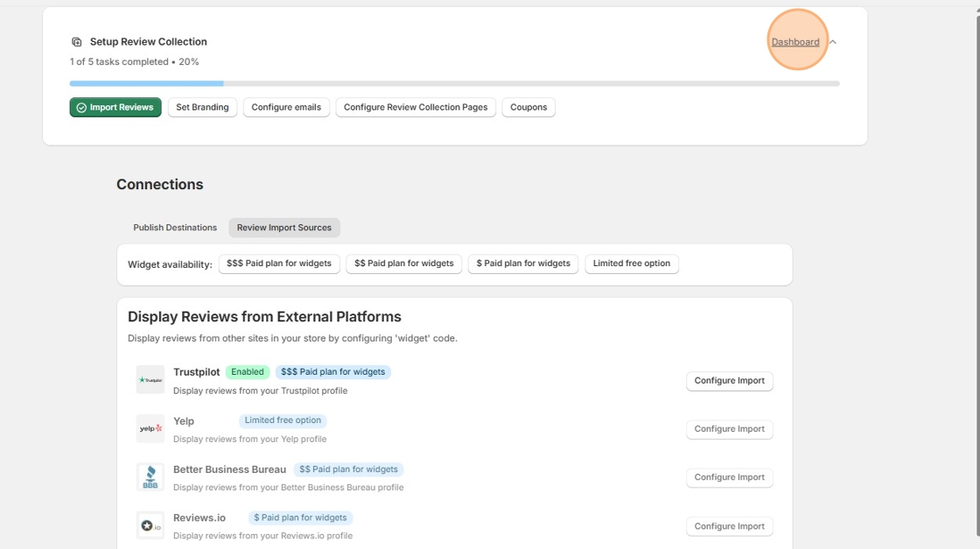980x549 pixels.
Task: Switch to the Publish Destinations tab
Action: (x=177, y=227)
